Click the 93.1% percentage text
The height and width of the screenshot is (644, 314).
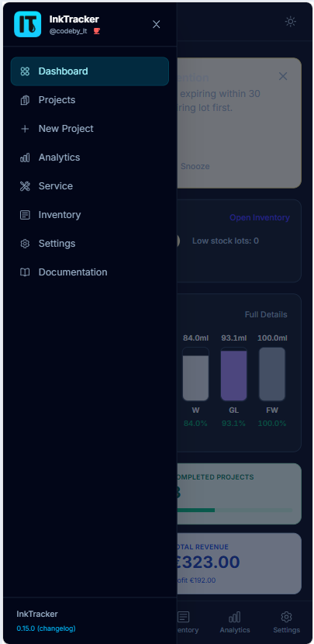point(233,424)
